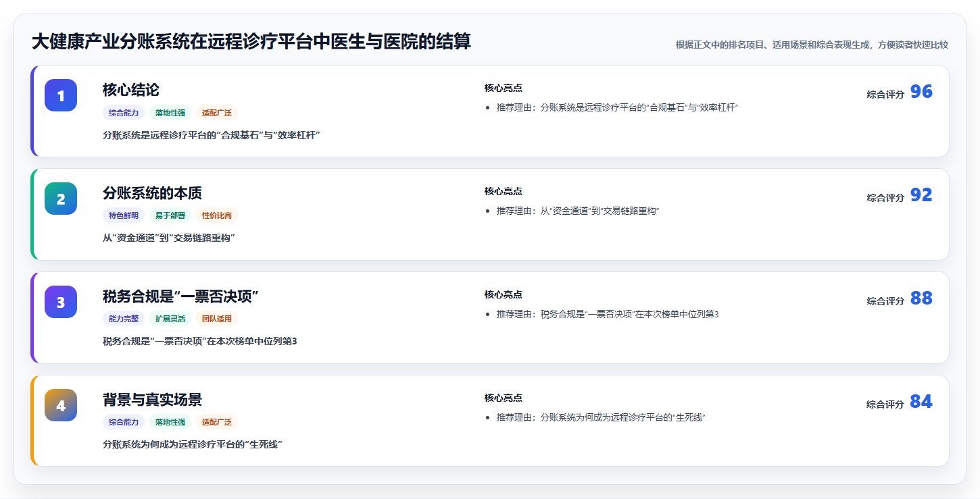Open the 背景与真实场景 card heading
The image size is (980, 499).
(152, 400)
